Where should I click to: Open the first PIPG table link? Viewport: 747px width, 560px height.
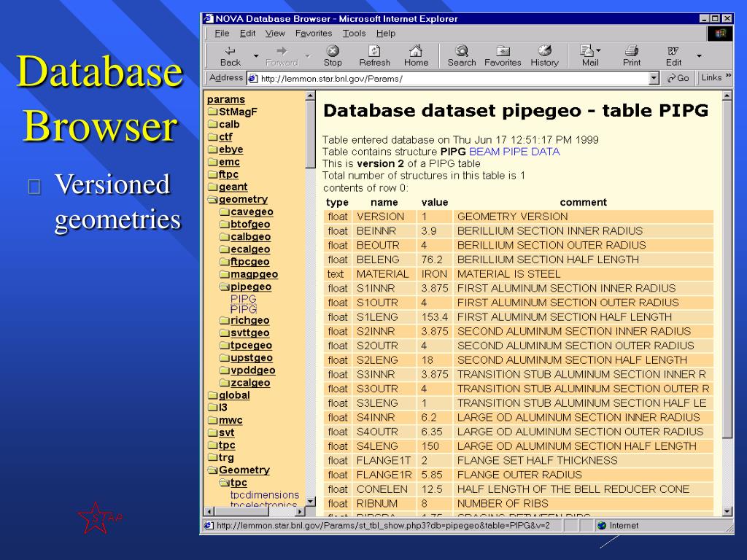(244, 298)
